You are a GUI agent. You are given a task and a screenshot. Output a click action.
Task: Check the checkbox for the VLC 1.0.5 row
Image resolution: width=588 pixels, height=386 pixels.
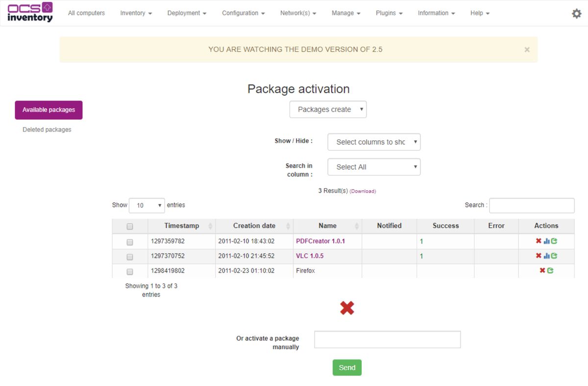[130, 256]
